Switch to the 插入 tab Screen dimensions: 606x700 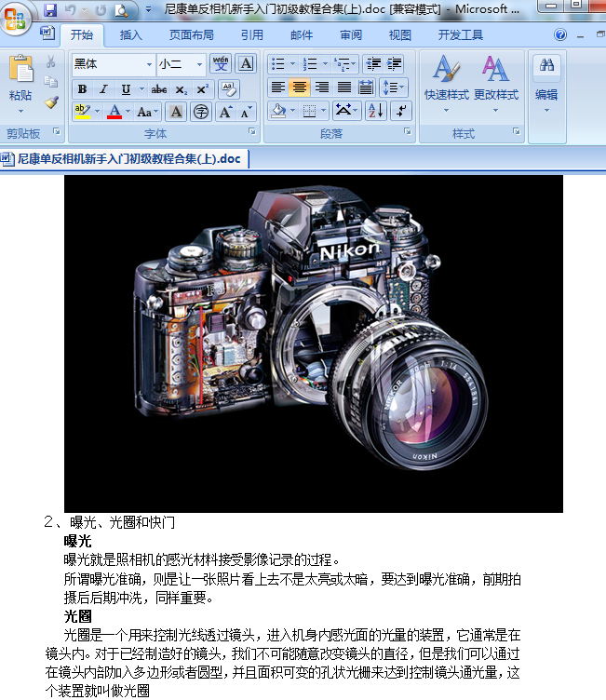[x=131, y=35]
